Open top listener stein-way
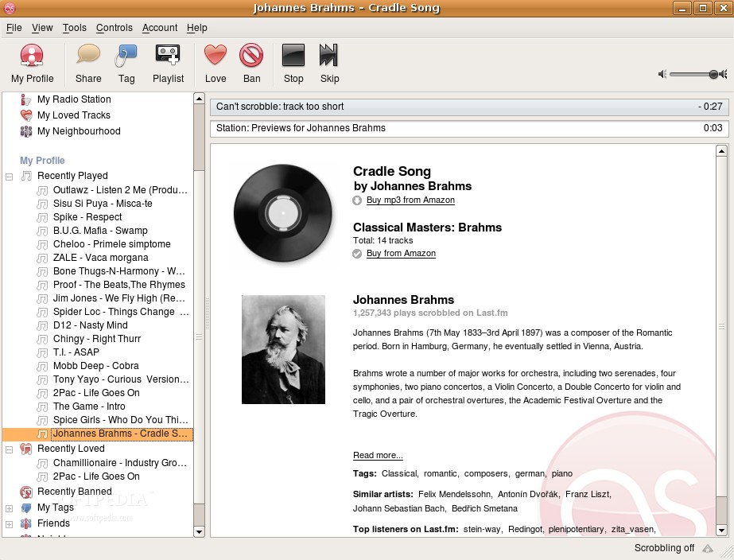The height and width of the screenshot is (560, 734). click(x=482, y=529)
